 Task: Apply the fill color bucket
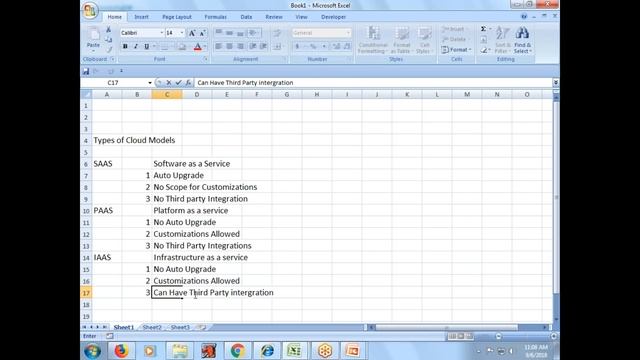182,47
